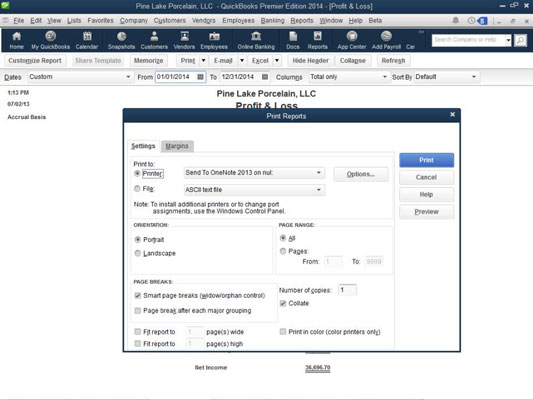
Task: Open the Add Payroll icon
Action: pos(386,40)
